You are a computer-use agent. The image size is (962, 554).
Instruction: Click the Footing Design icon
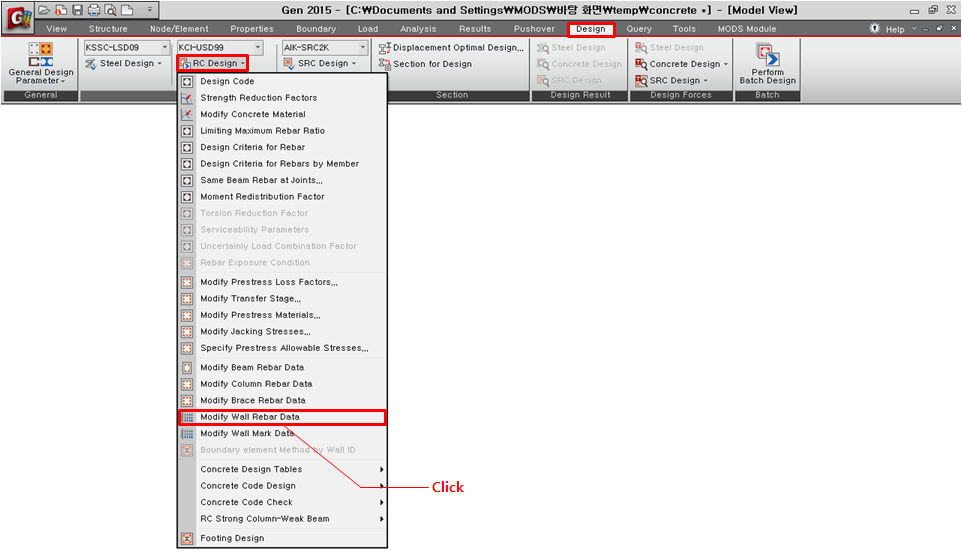[x=187, y=539]
